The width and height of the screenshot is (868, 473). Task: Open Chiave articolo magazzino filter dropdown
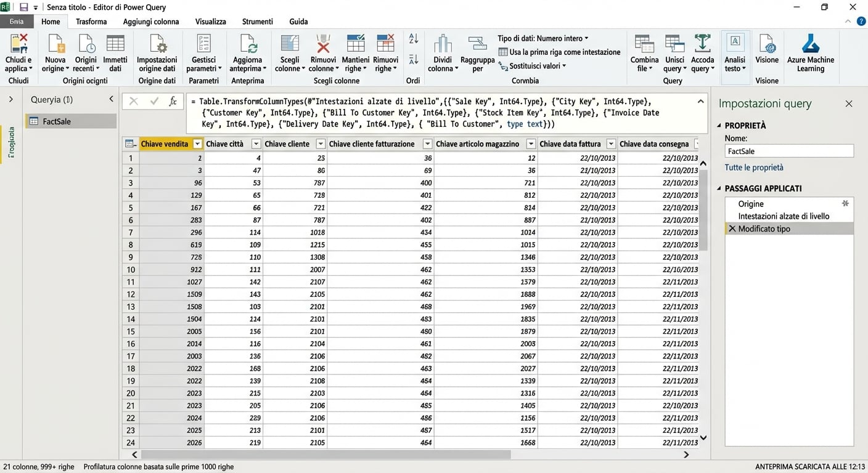(531, 144)
